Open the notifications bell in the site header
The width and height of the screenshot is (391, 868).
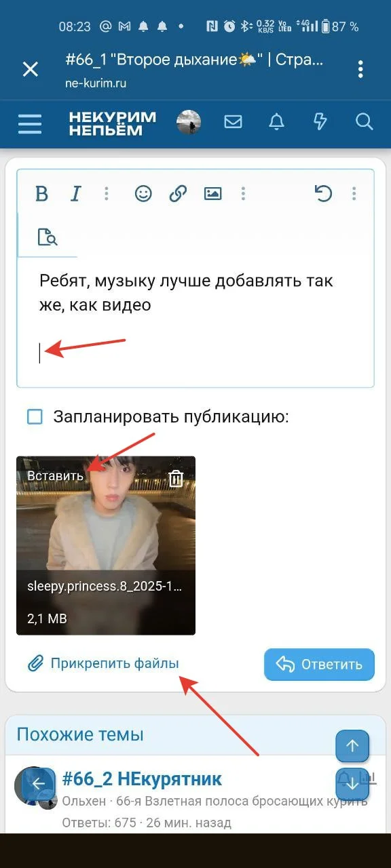pyautogui.click(x=276, y=122)
